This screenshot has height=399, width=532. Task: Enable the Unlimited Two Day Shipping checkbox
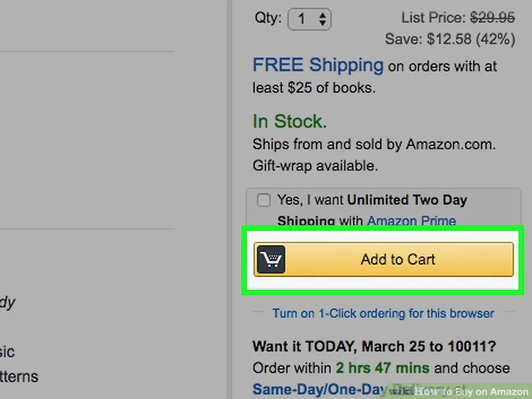click(x=264, y=200)
